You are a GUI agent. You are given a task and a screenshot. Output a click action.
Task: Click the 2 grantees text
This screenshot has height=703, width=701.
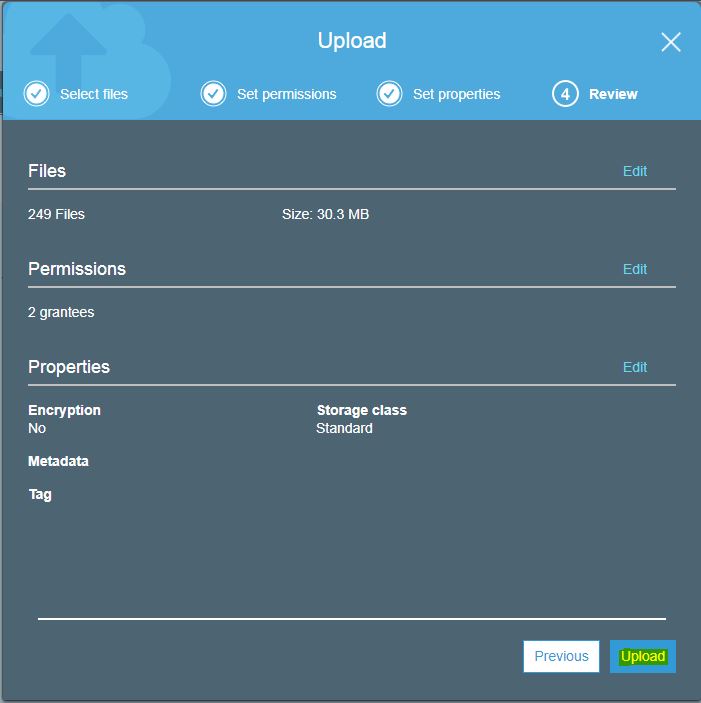(61, 312)
